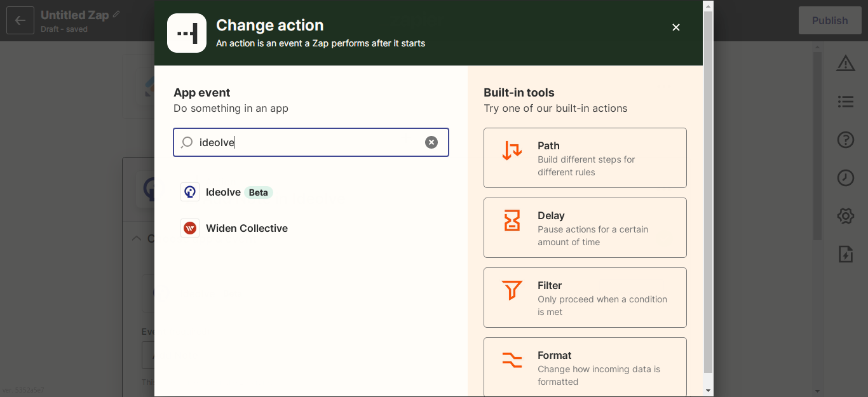Click the editor page scrollbar
Viewport: 868px width, 397px height.
point(818,146)
